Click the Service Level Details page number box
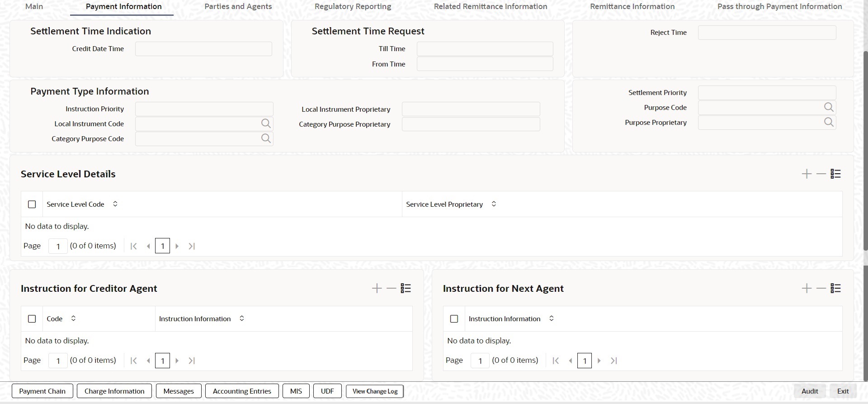The height and width of the screenshot is (404, 868). point(58,246)
